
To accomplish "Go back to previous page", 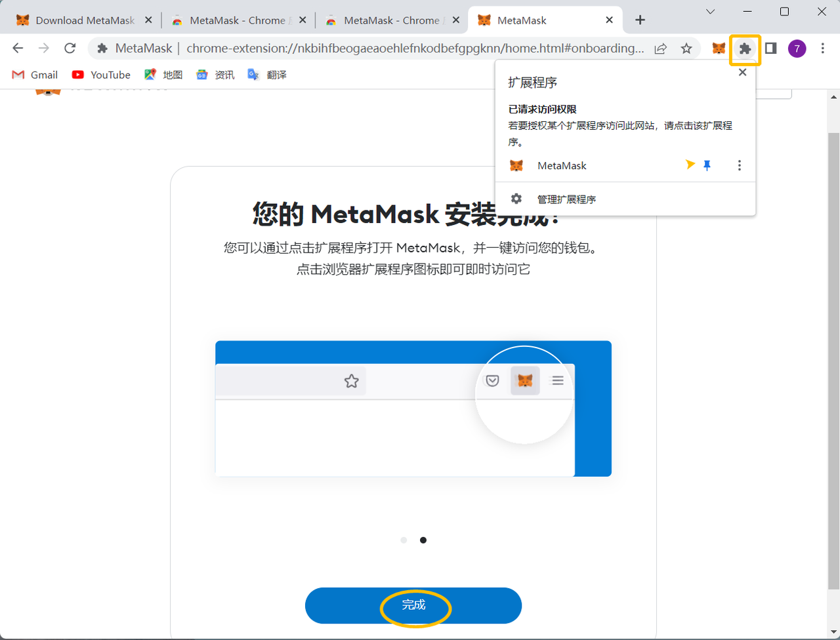I will tap(18, 48).
